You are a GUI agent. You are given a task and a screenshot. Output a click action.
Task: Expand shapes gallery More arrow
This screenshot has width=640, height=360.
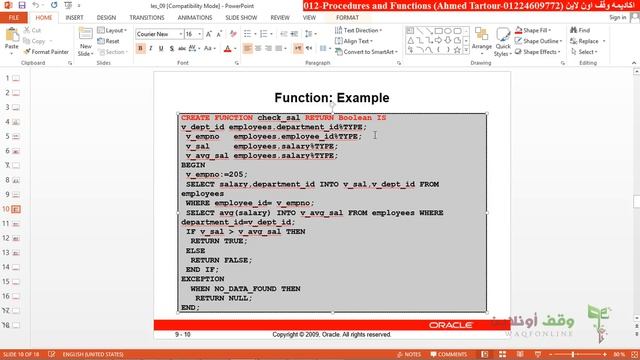(466, 50)
